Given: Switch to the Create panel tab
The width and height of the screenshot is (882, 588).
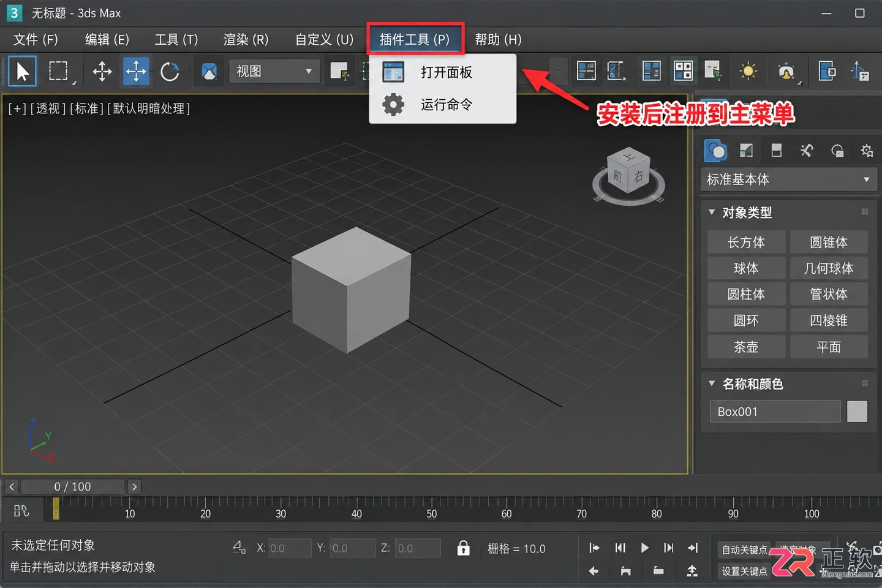Looking at the screenshot, I should [716, 151].
